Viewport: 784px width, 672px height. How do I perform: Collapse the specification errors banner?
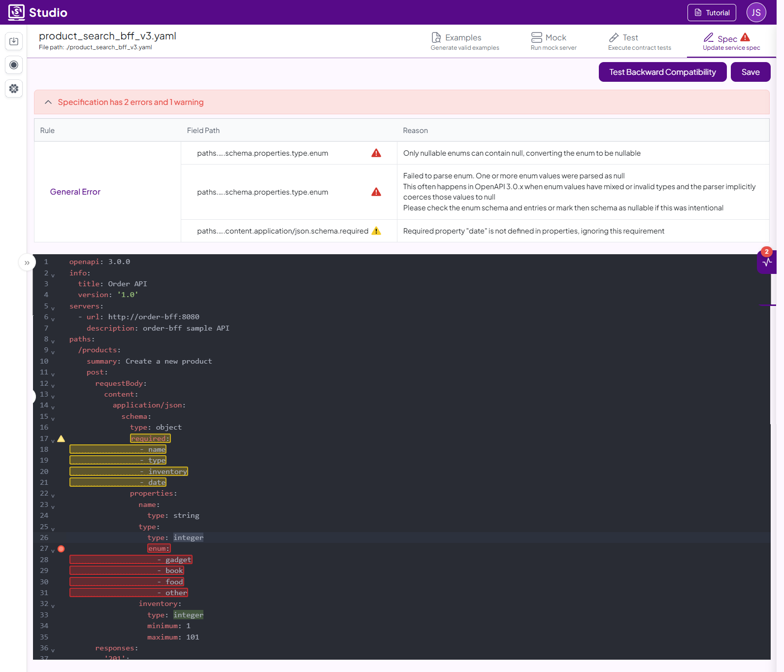(48, 102)
